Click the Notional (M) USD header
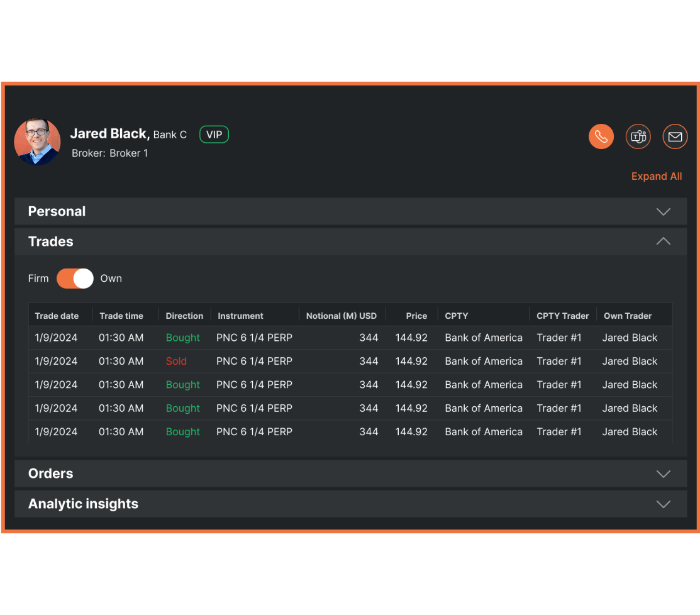This screenshot has width=700, height=615. point(341,316)
